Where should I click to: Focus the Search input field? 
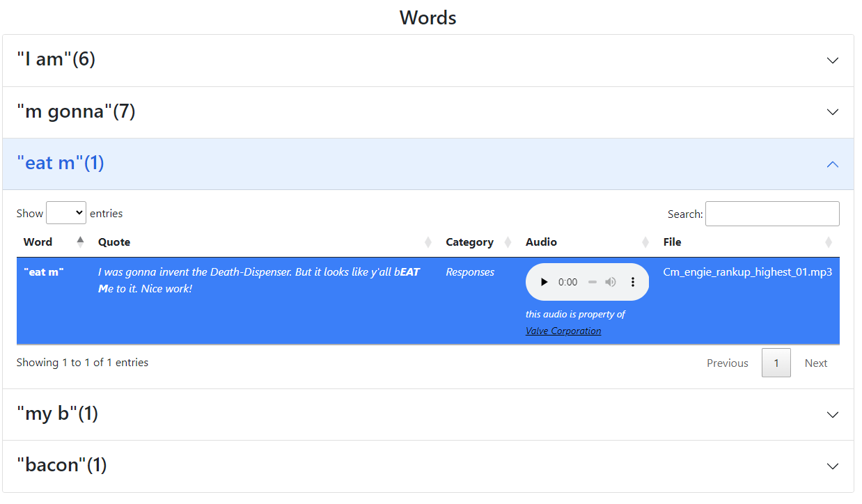pyautogui.click(x=772, y=214)
